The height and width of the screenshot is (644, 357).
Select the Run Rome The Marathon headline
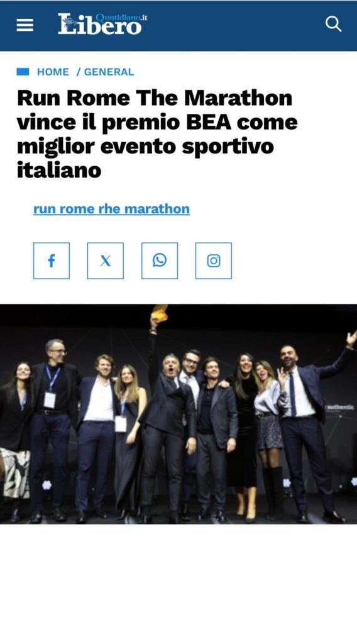[157, 134]
